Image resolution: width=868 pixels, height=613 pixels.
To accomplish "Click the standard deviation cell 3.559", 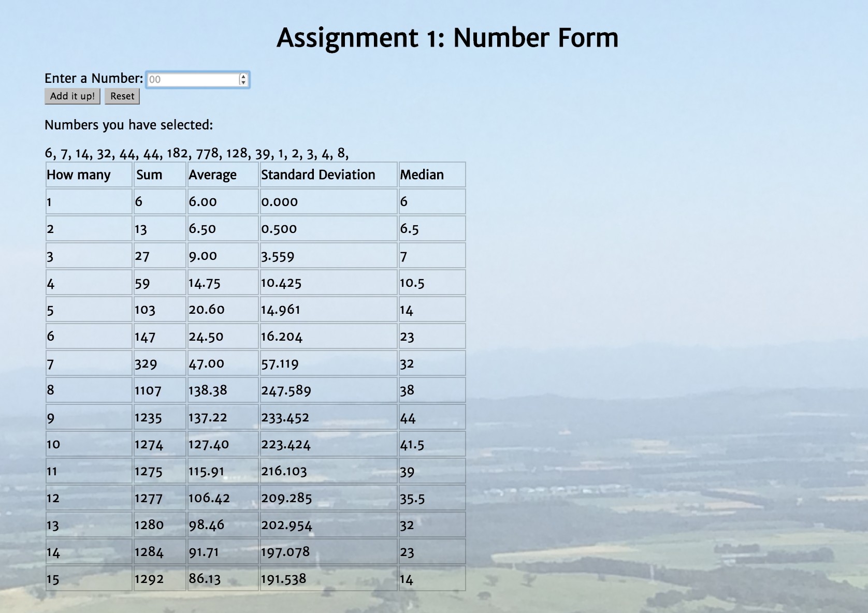I will pyautogui.click(x=328, y=255).
